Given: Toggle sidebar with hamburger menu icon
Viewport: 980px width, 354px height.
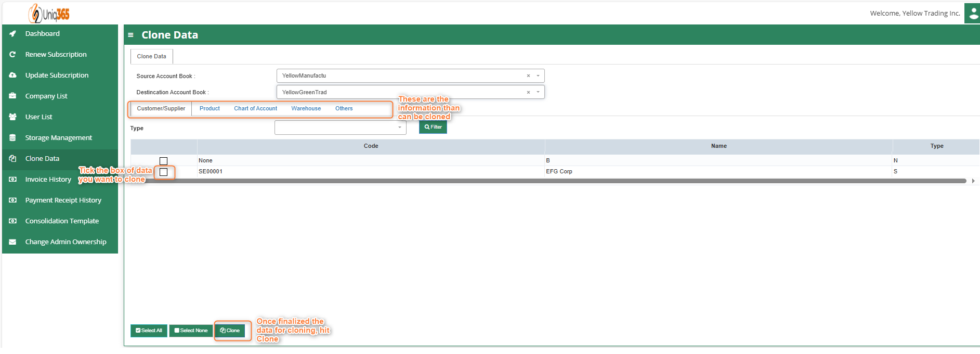Looking at the screenshot, I should tap(131, 35).
